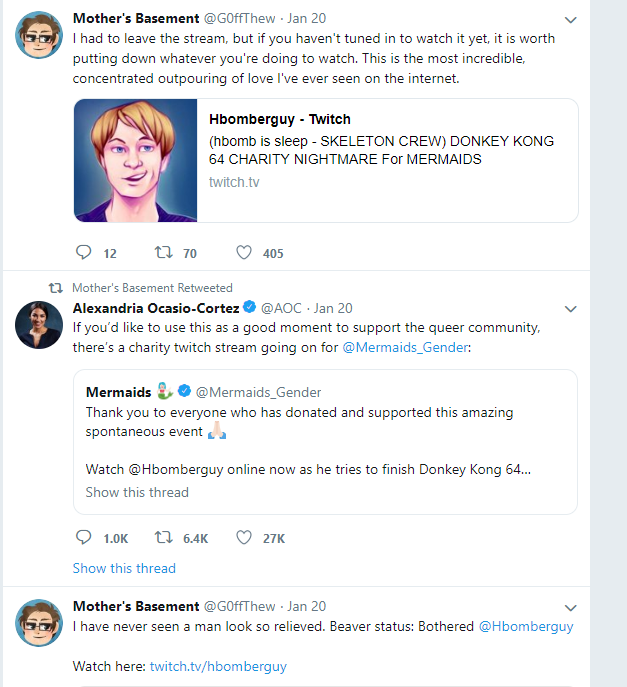Viewport: 627px width, 687px height.
Task: Open the @Mermaids_Gender mention link
Action: (x=405, y=347)
